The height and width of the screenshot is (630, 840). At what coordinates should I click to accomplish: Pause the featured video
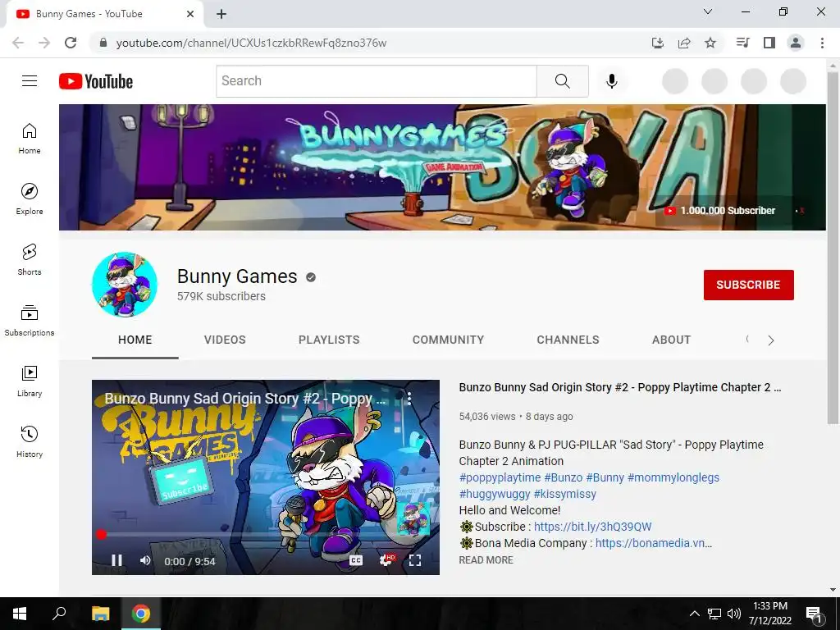tap(116, 560)
